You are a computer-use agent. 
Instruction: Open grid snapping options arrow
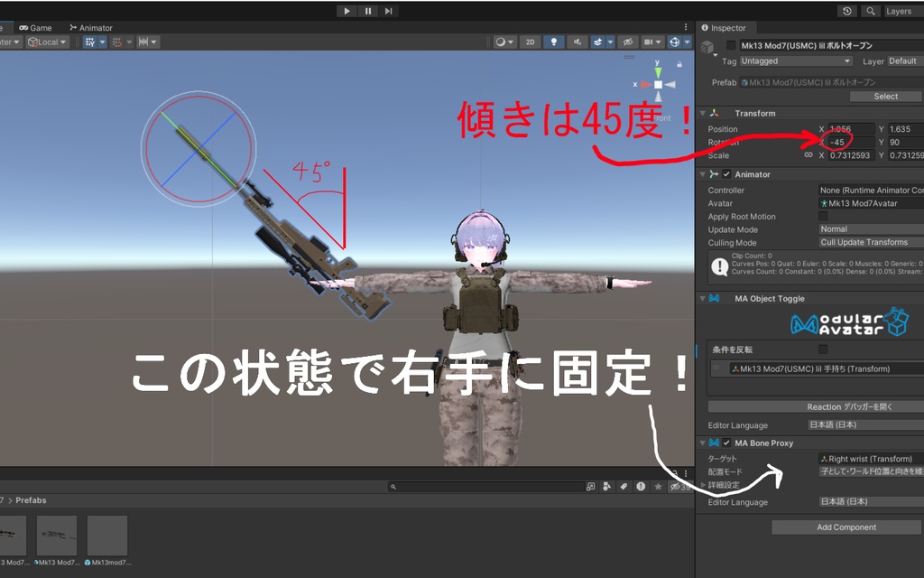[103, 42]
